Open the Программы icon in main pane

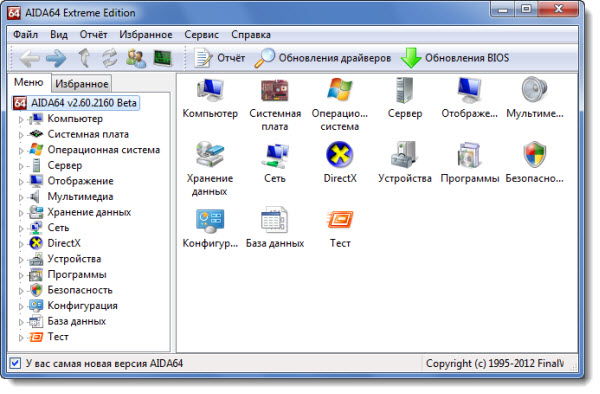469,155
